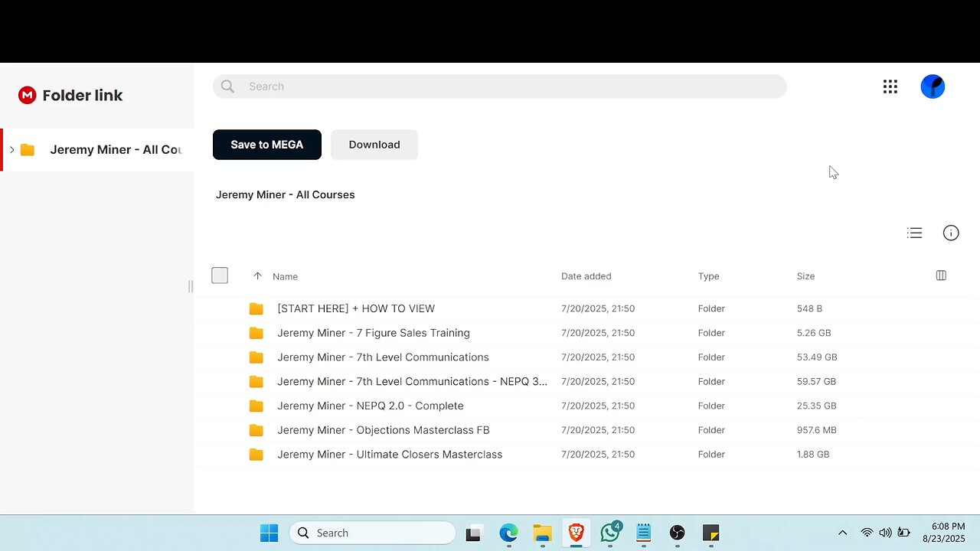Click folder icon for START HERE row
980x551 pixels.
(256, 308)
